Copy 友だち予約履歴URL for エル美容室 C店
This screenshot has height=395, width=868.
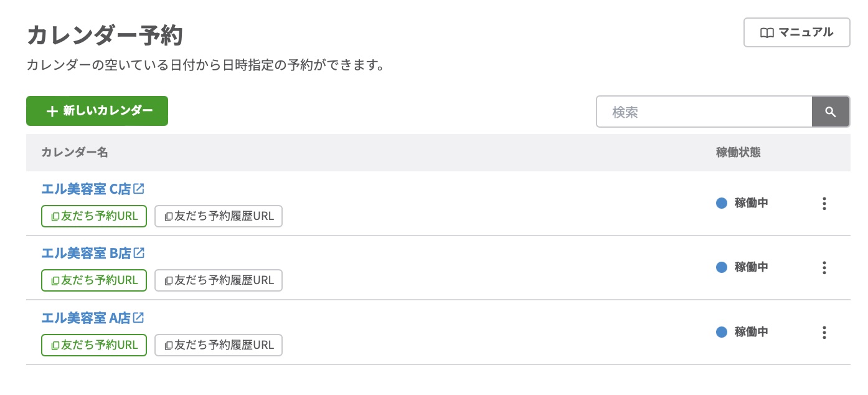(219, 216)
